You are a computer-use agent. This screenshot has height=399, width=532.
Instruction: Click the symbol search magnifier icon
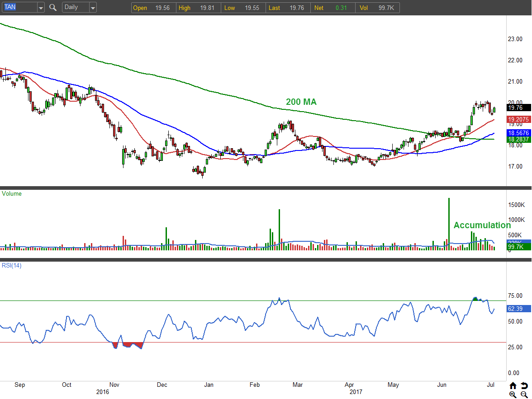[53, 8]
